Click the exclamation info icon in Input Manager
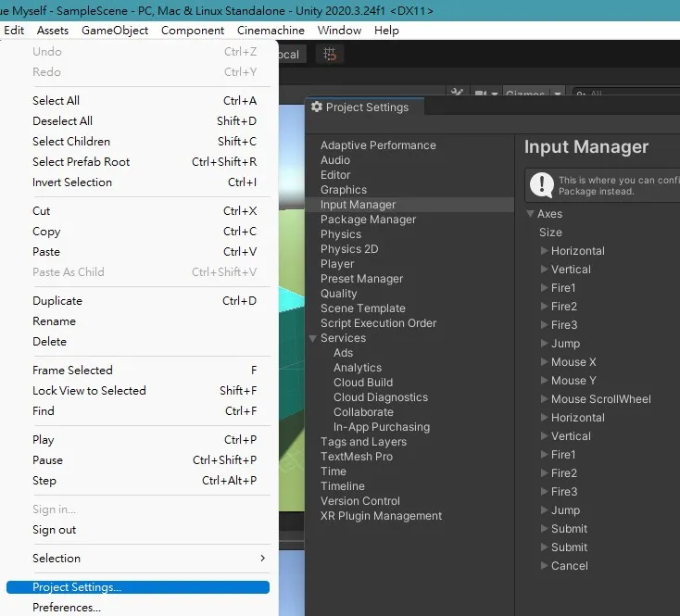Viewport: 680px width, 616px height. (542, 185)
